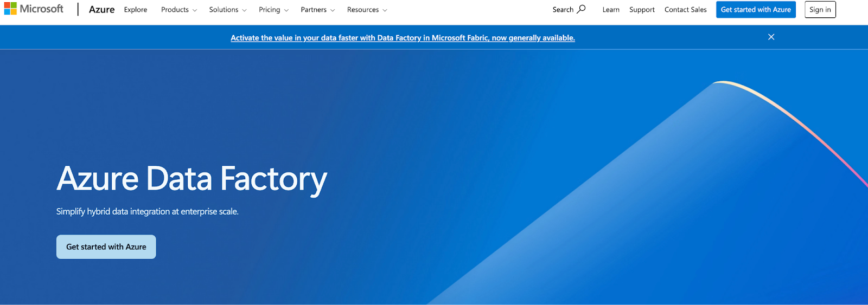Screen dimensions: 868x305
Task: Click the Search magnifier icon
Action: (581, 9)
